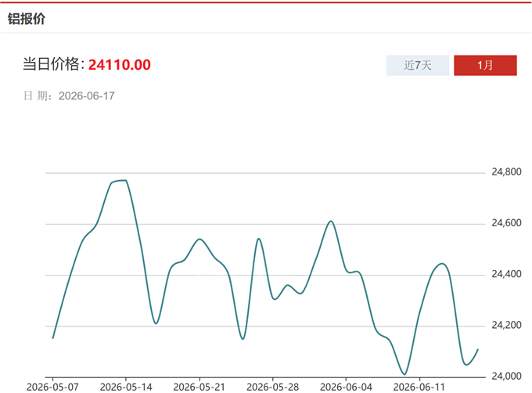Select the 1月 range tab

pos(485,65)
